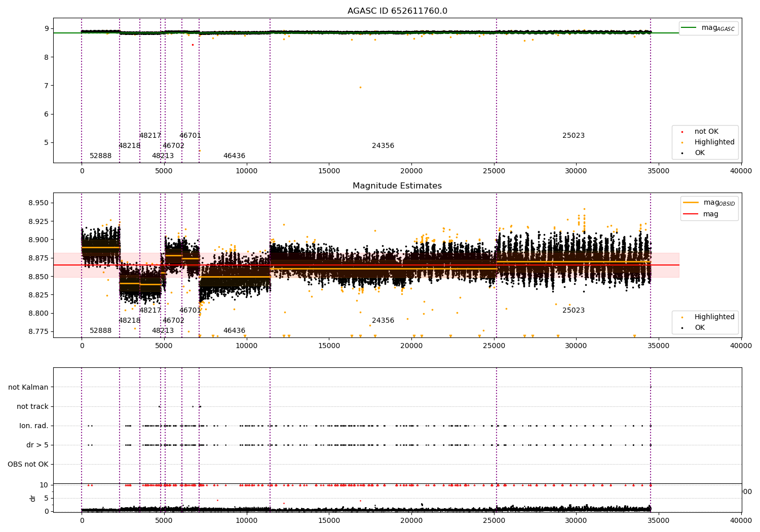This screenshot has width=760, height=532.
Task: Click y-axis tick 9 on top plot
Action: coord(46,29)
